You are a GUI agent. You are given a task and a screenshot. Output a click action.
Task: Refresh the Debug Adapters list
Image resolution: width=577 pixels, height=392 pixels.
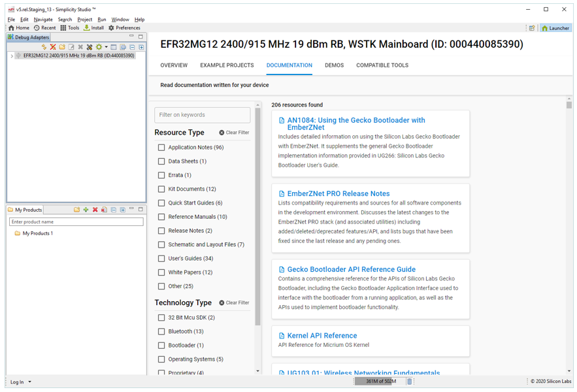[x=44, y=47]
